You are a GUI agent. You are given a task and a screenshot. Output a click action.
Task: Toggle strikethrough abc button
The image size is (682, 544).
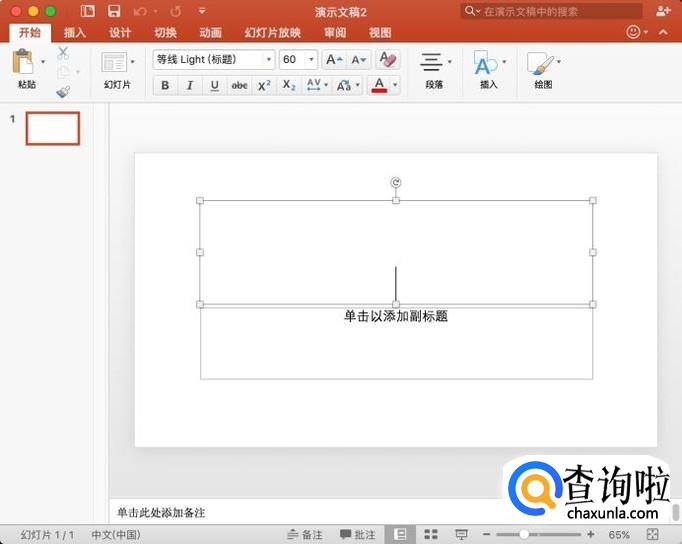pos(239,85)
